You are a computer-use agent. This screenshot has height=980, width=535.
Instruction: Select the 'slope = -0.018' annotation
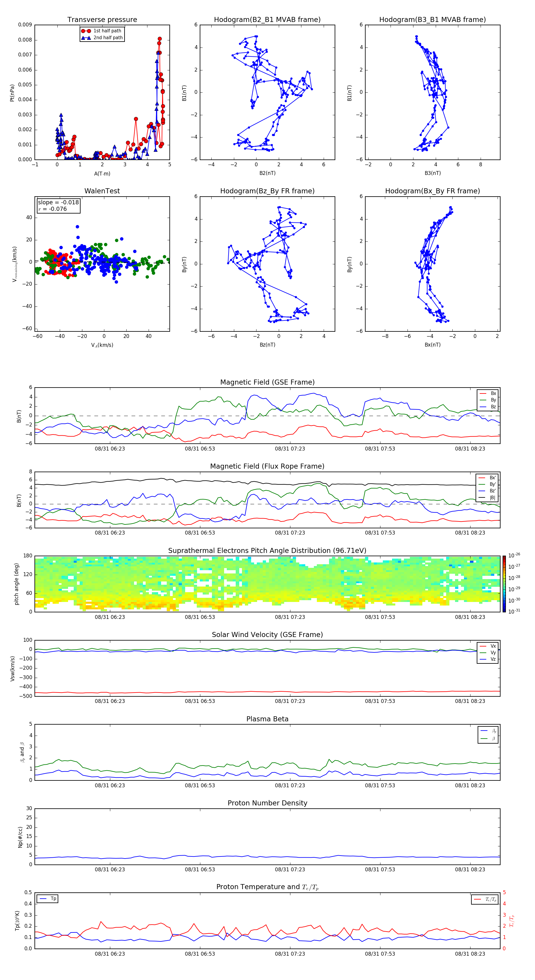pyautogui.click(x=58, y=203)
